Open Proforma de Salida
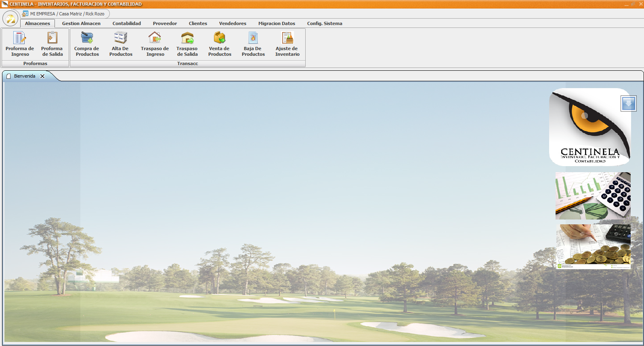 click(52, 44)
